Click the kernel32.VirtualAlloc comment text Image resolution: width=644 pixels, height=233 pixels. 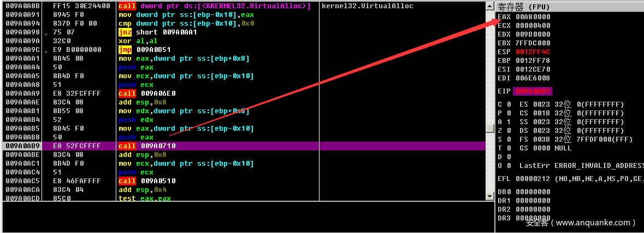click(x=367, y=6)
